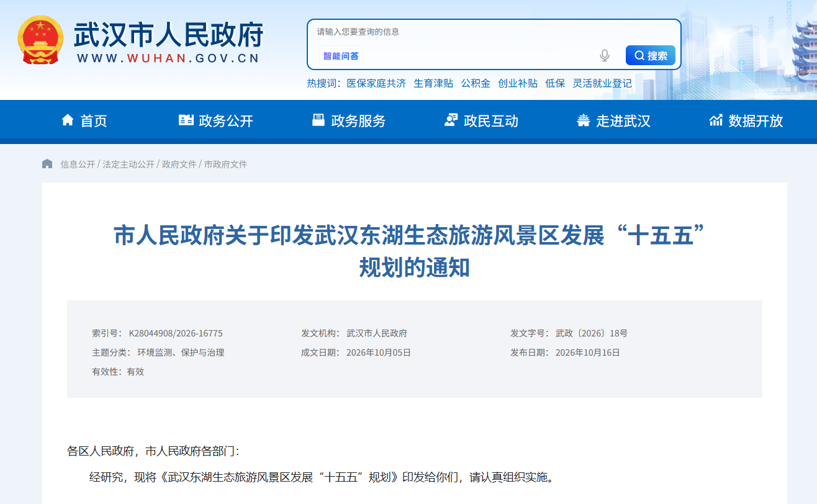Click the blue 搜索 button
The width and height of the screenshot is (817, 504).
pyautogui.click(x=651, y=55)
